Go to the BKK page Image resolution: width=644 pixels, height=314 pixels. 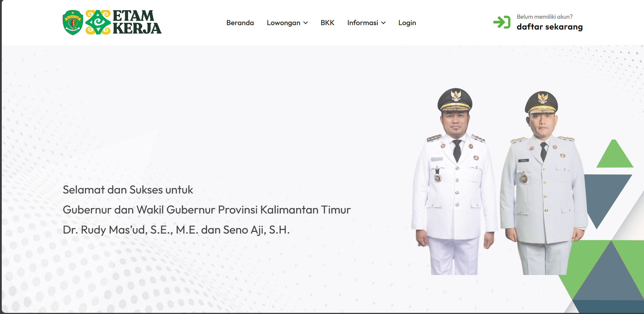(327, 23)
